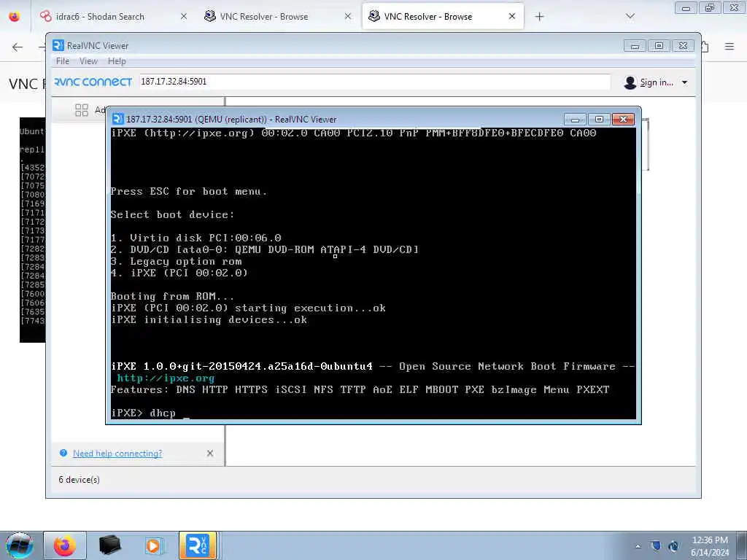Open the Firefox hamburger menu
Viewport: 747px width, 560px height.
pos(729,46)
